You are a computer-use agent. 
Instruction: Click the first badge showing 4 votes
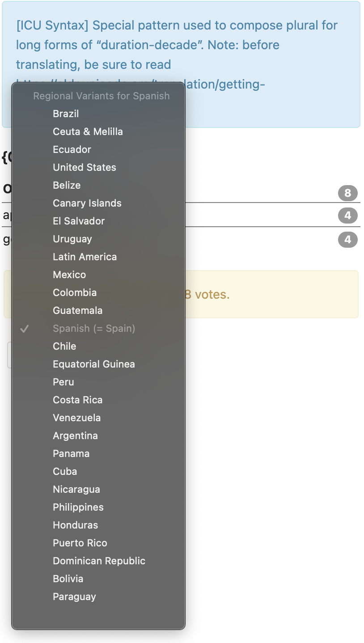point(348,216)
